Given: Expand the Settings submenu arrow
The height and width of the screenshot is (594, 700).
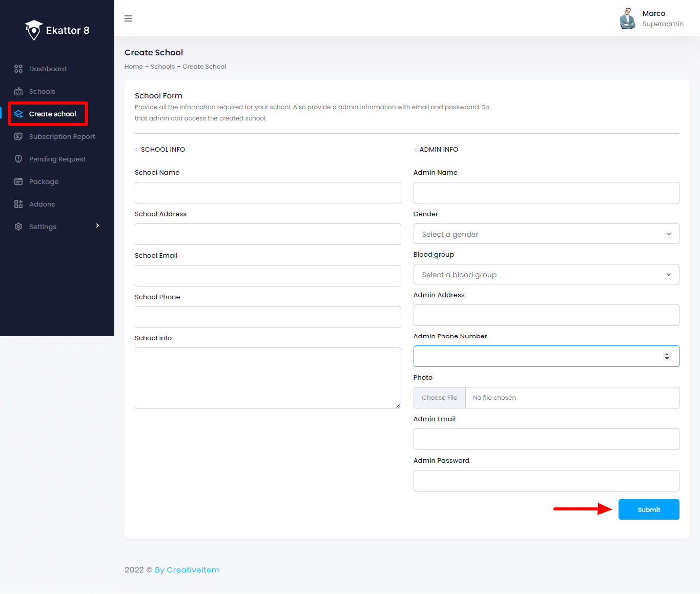Looking at the screenshot, I should click(x=97, y=226).
